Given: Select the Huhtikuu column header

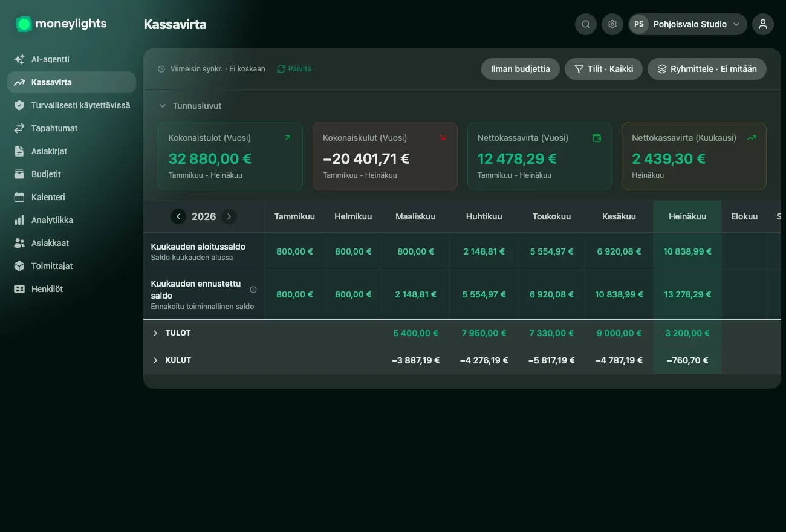Looking at the screenshot, I should click(484, 216).
